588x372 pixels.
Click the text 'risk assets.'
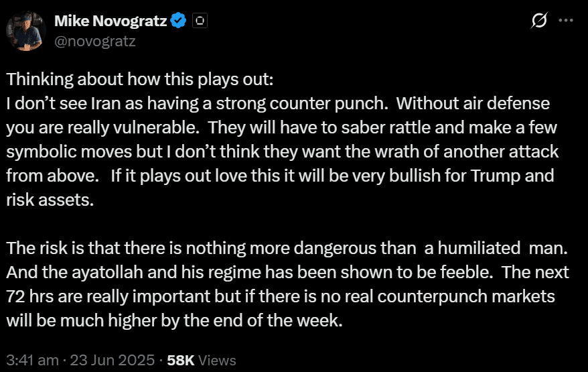pyautogui.click(x=50, y=200)
